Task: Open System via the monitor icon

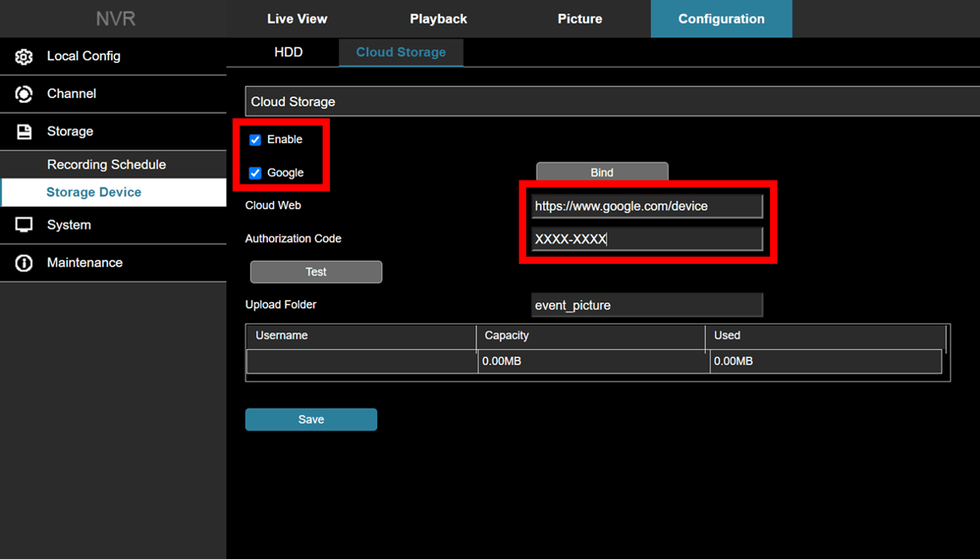Action: point(23,225)
